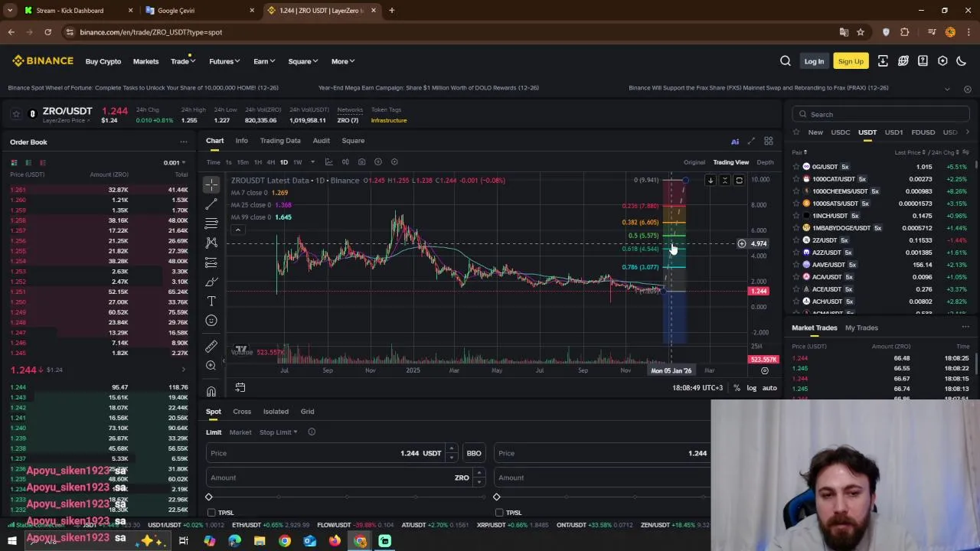Open Chrome from the Windows taskbar
Screen dimensions: 980x551
[x=285, y=541]
